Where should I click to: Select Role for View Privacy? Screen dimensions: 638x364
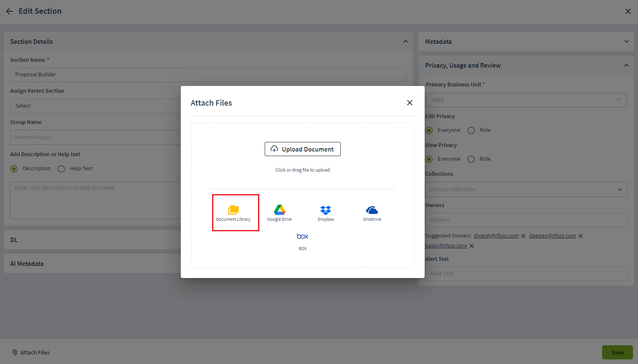471,159
